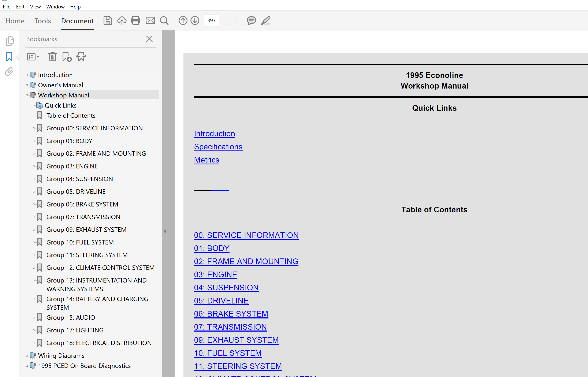The width and height of the screenshot is (588, 377).
Task: Open the 06: BRAKE SYSTEM link
Action: coord(231,314)
